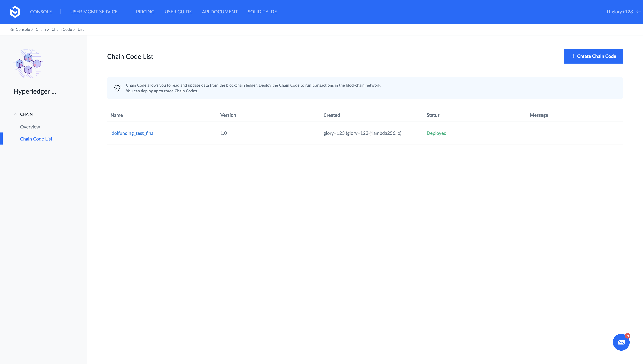
Task: Launch the SOLIDITY IDE
Action: (x=262, y=12)
